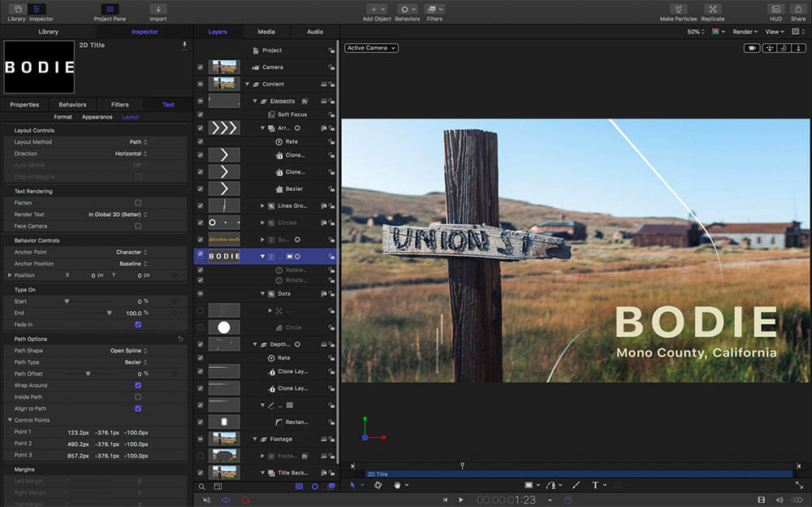Screen dimensions: 812x507
Task: Open the Active Camera dropdown
Action: pyautogui.click(x=371, y=48)
